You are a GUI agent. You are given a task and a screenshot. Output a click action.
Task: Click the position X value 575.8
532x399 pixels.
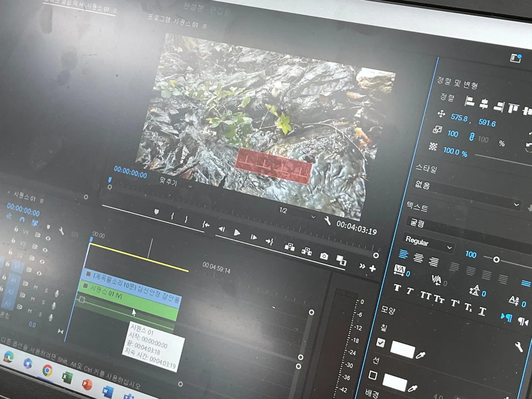pyautogui.click(x=459, y=118)
